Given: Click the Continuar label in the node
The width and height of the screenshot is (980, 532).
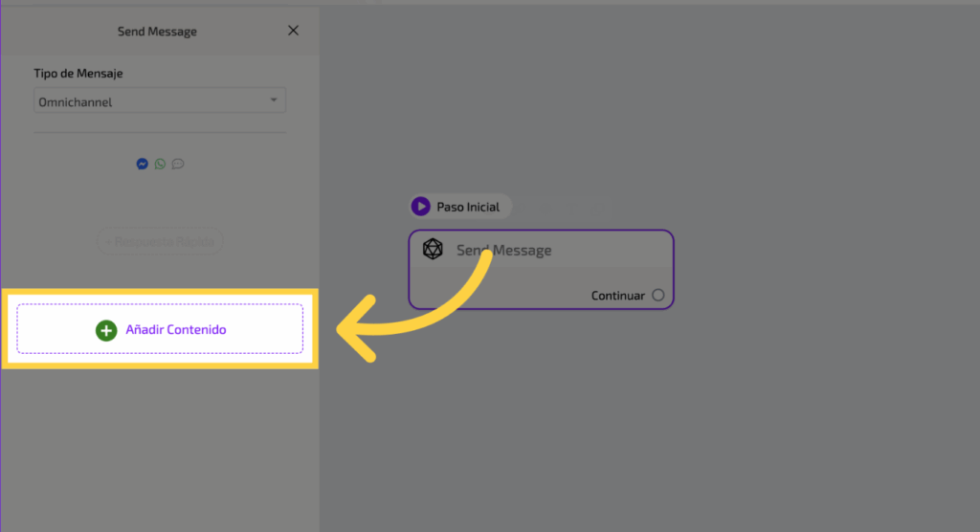Looking at the screenshot, I should 617,296.
